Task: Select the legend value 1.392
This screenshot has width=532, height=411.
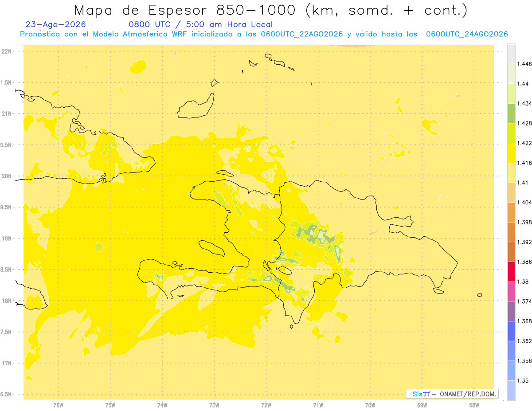Action: 525,242
